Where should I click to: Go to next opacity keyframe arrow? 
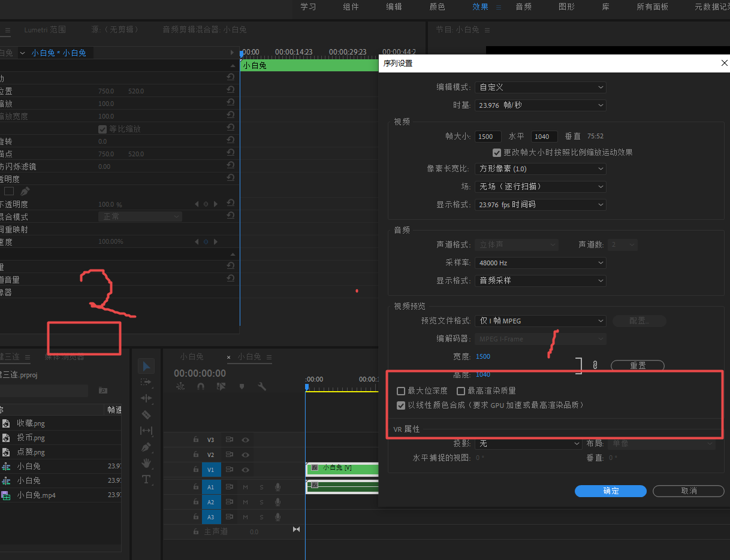[216, 204]
